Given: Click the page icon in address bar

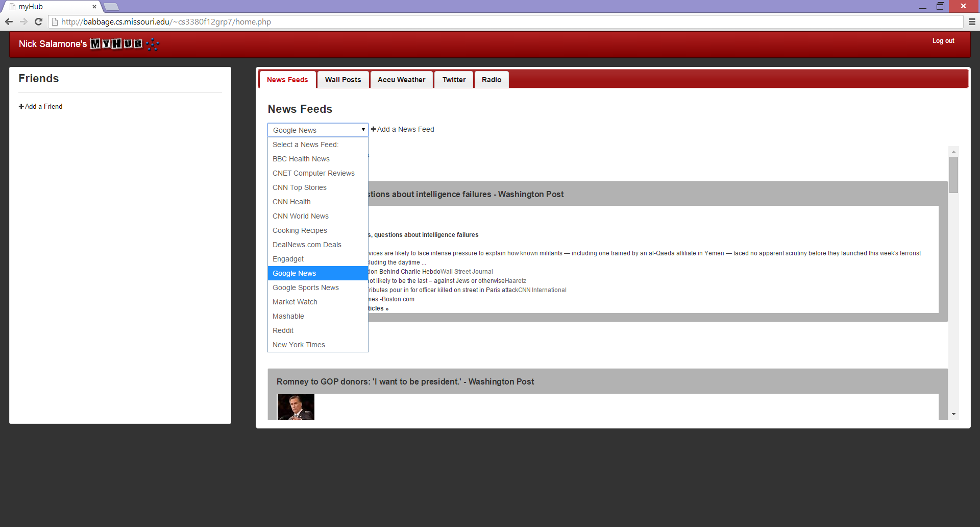Looking at the screenshot, I should click(55, 21).
